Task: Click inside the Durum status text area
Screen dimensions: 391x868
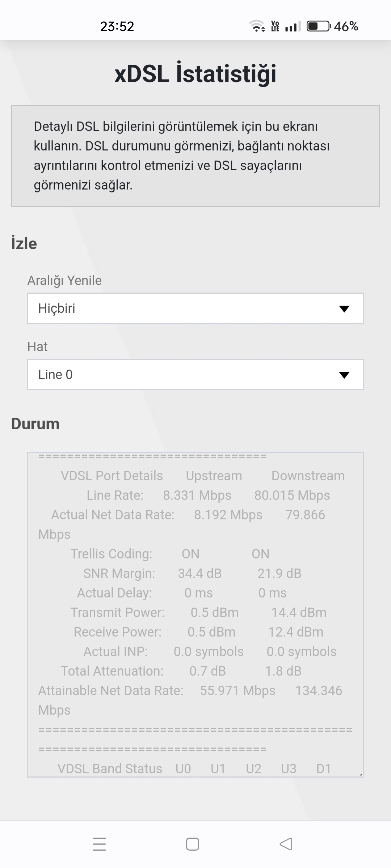Action: click(x=195, y=614)
